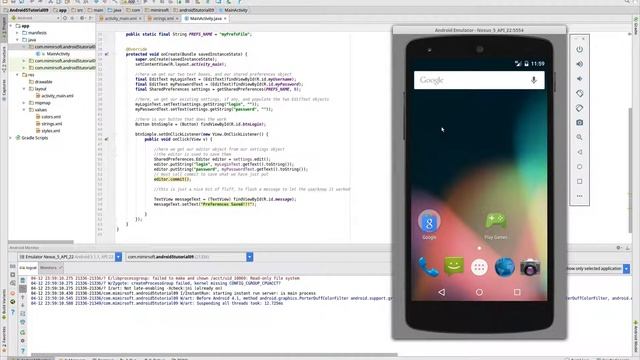Tap the Google search field on the phone

[479, 80]
